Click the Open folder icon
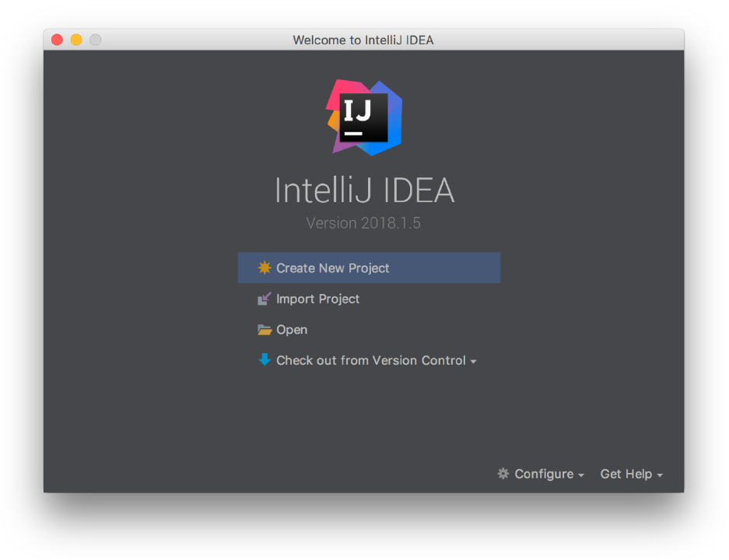This screenshot has width=729, height=560. click(265, 330)
